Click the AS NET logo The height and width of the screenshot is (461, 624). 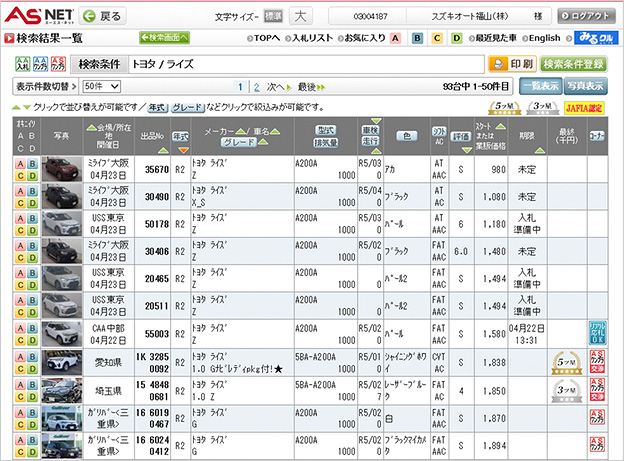tap(39, 16)
